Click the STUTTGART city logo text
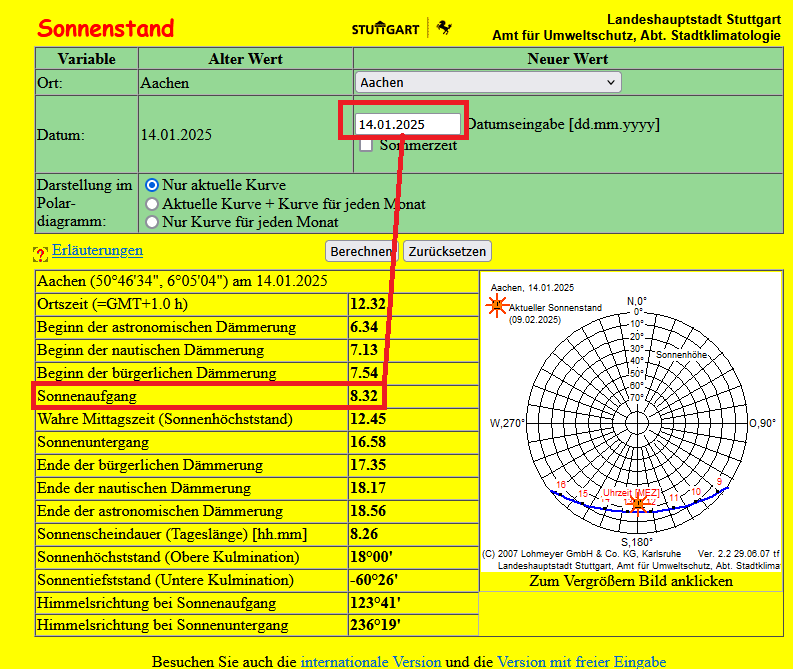 tap(386, 28)
